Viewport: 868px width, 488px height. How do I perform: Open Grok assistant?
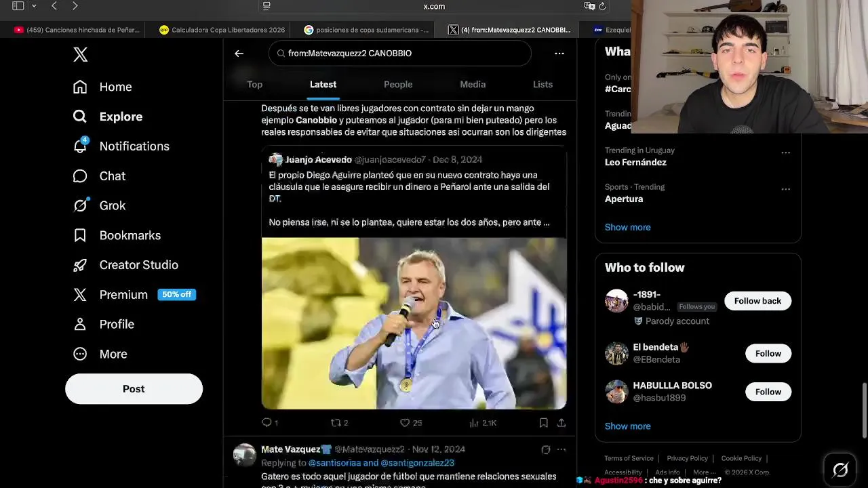click(99, 205)
